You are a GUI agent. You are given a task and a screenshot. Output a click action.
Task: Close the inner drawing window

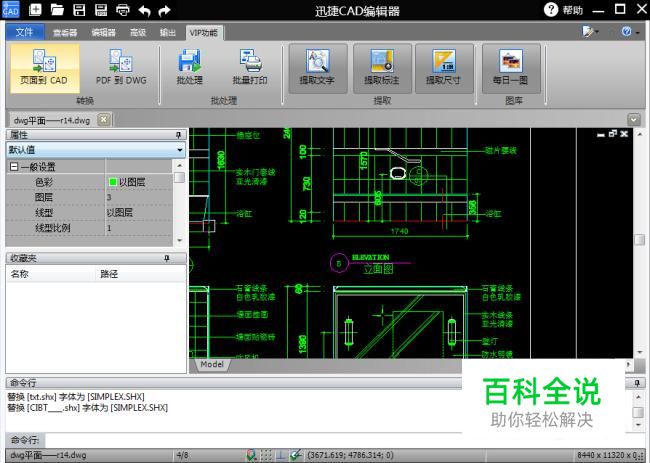[624, 133]
